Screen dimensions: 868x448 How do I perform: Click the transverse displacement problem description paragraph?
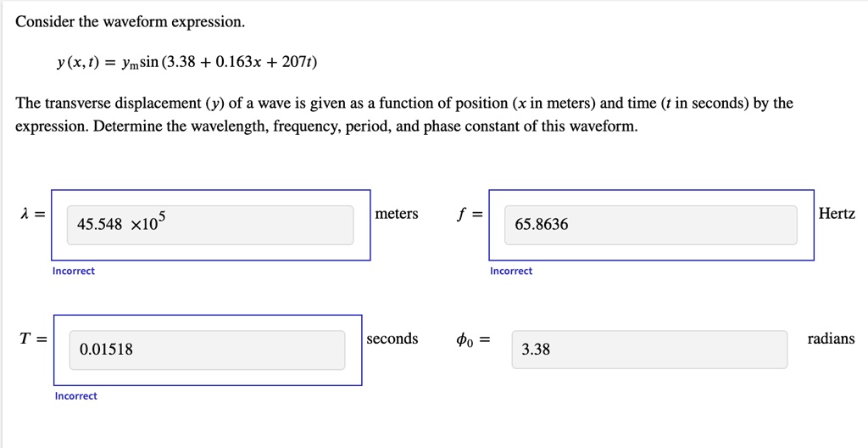(x=404, y=115)
